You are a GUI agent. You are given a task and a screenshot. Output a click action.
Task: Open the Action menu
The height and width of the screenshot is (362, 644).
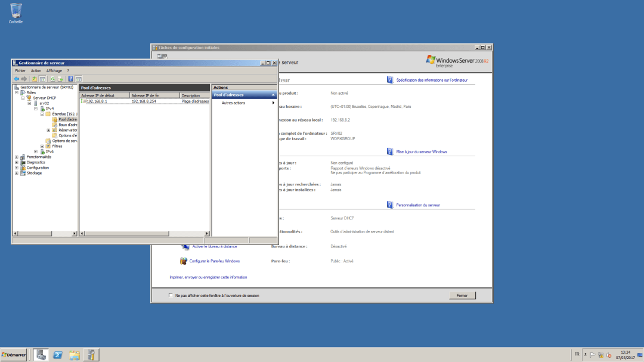(36, 70)
